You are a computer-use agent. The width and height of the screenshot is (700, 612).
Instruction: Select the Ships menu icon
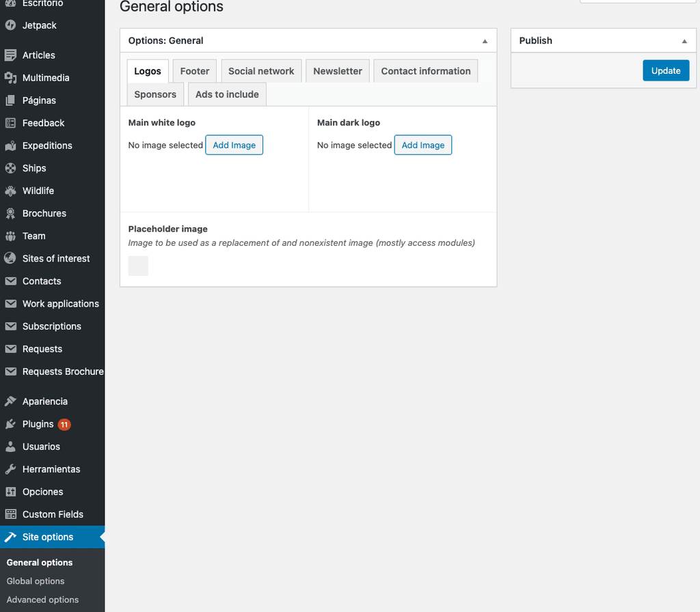10,168
